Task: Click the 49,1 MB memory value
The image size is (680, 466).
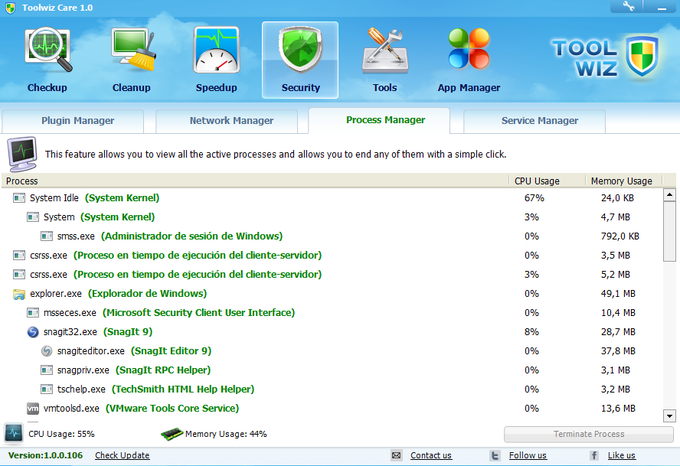Action: tap(618, 294)
